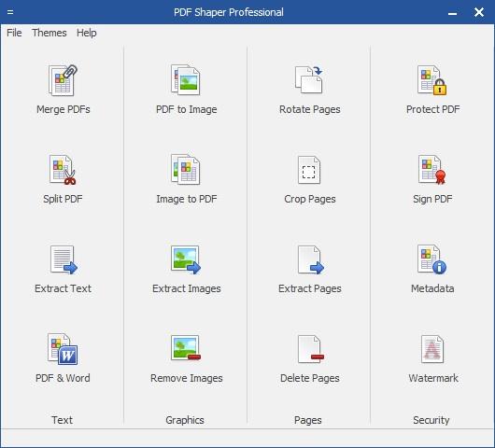Click the Security category label
495x448 pixels.
431,420
